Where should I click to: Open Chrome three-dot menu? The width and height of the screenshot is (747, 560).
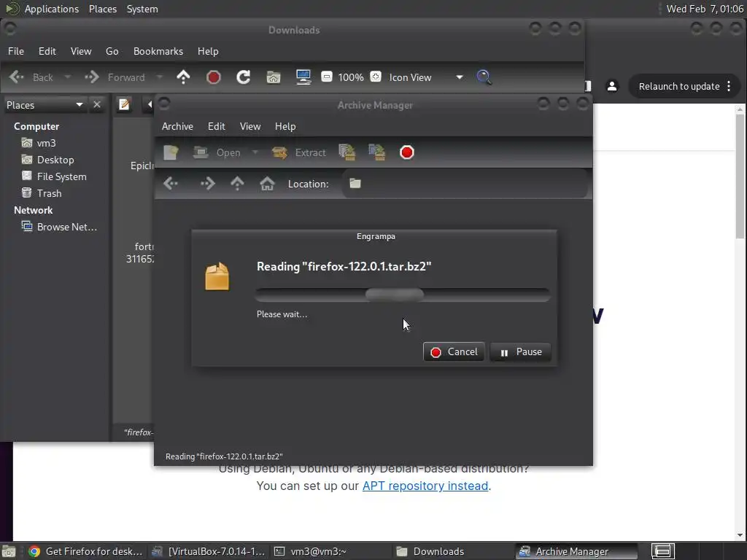click(x=729, y=86)
